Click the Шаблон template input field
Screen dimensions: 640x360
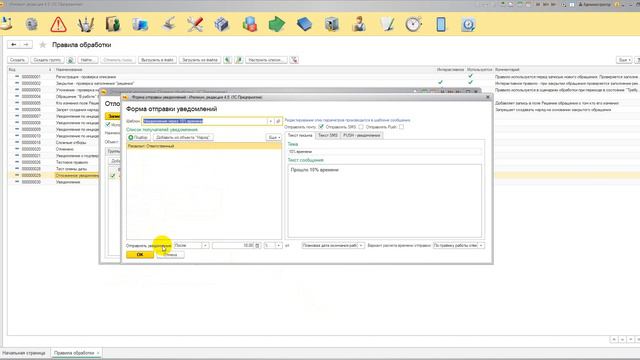(x=204, y=121)
